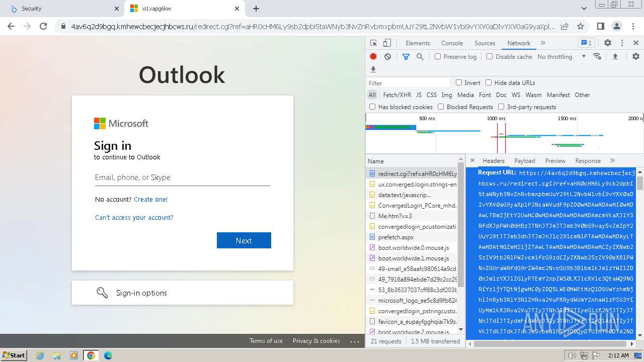Screen dimensions: 644x362
Task: Click the network overview timeline
Action: coord(505,133)
